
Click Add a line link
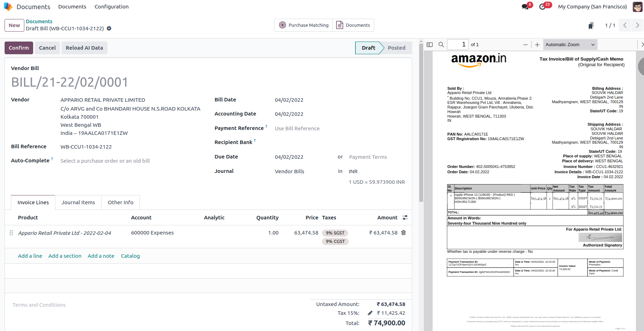pos(30,256)
